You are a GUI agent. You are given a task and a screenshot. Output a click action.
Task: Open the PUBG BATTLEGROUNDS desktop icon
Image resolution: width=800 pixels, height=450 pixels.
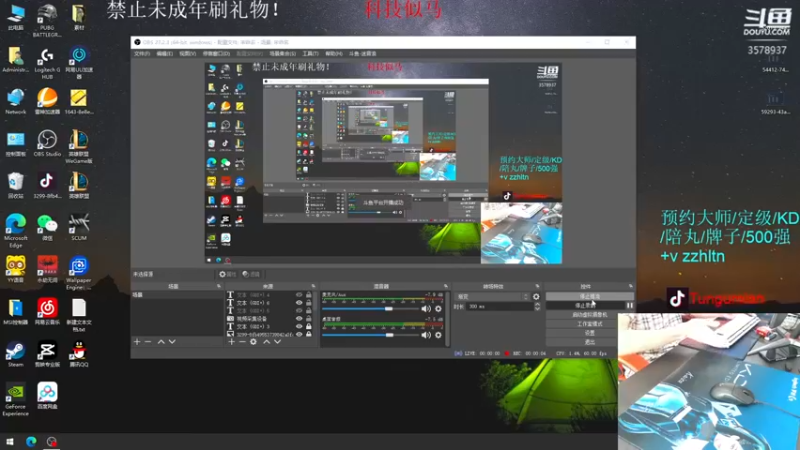click(47, 20)
